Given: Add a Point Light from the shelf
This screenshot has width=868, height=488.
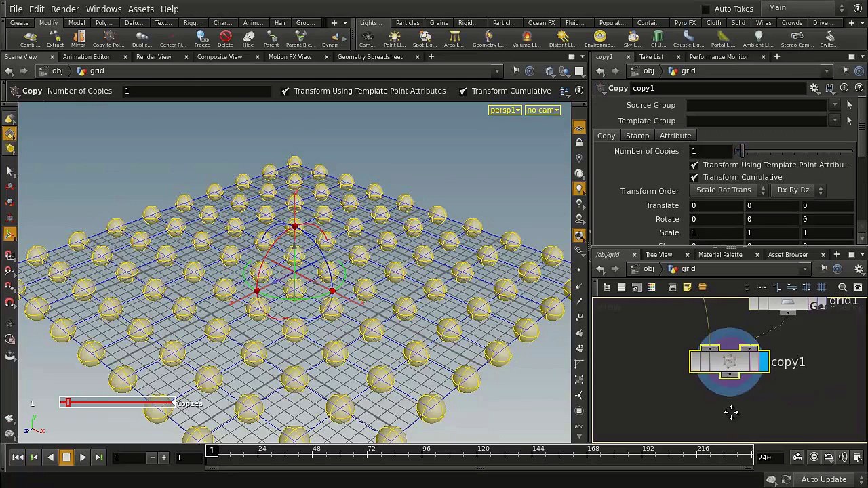Looking at the screenshot, I should pos(394,39).
